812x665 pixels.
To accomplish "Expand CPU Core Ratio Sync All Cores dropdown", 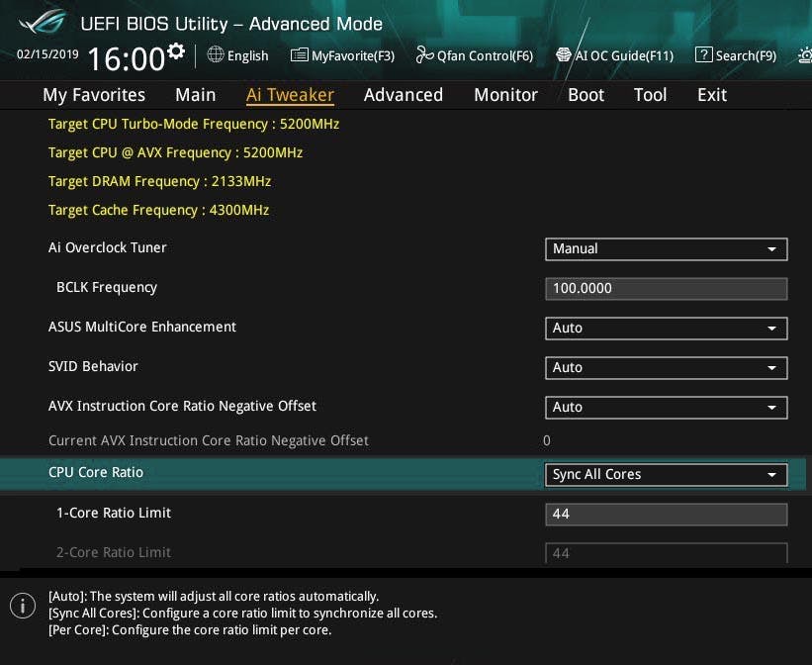I will [667, 475].
